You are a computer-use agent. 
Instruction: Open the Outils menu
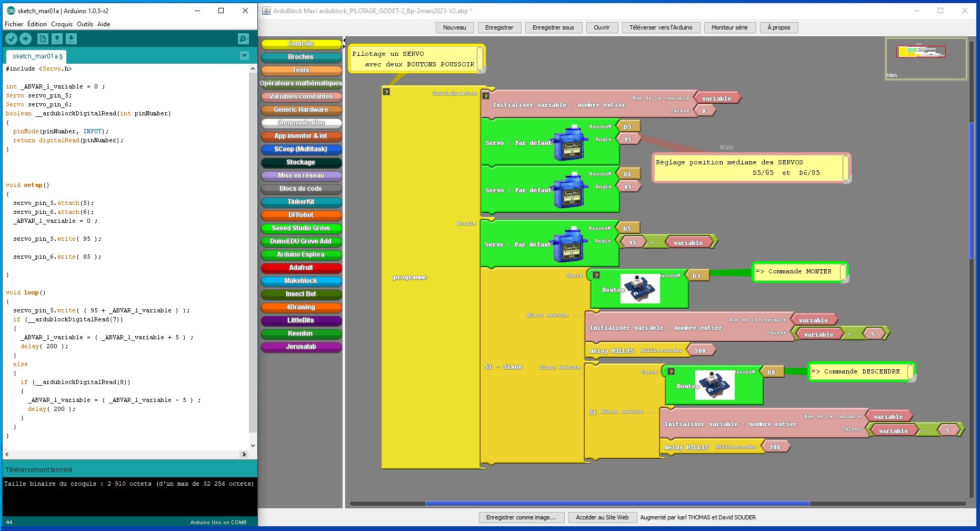pyautogui.click(x=85, y=24)
